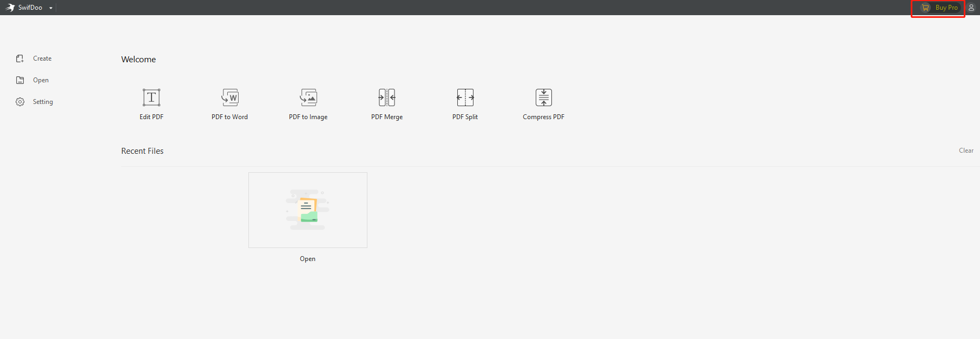
Task: Click the PDF Merge label
Action: [x=387, y=117]
